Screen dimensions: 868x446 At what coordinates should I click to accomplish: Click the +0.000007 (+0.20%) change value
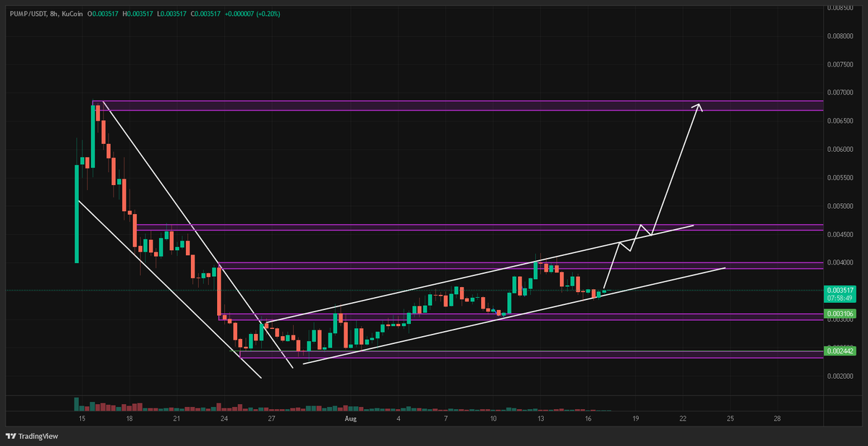tap(254, 14)
